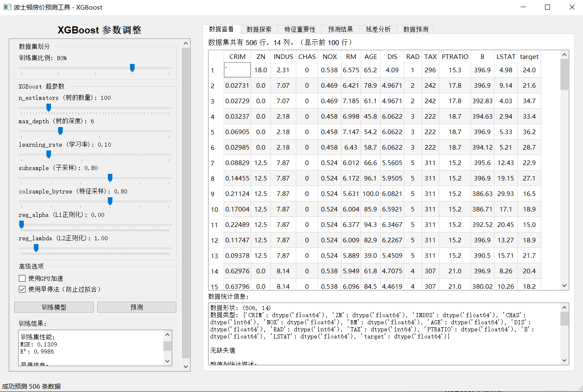Switch to the 数据预测 tab

pos(416,29)
